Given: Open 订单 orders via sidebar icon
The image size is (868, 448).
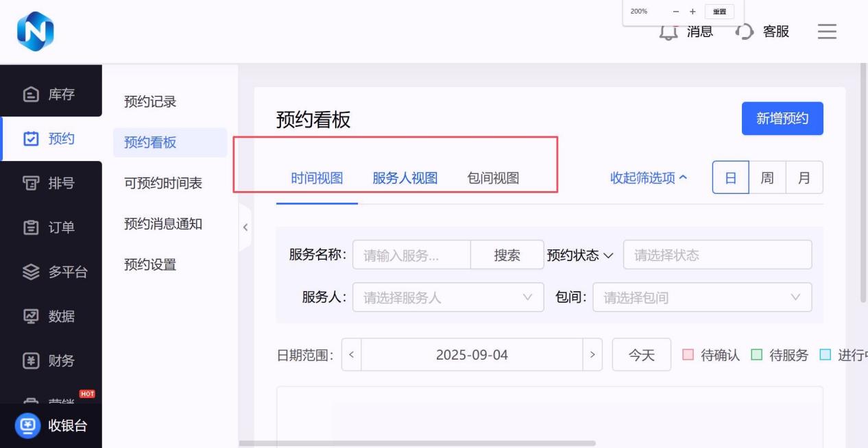Looking at the screenshot, I should coord(31,227).
